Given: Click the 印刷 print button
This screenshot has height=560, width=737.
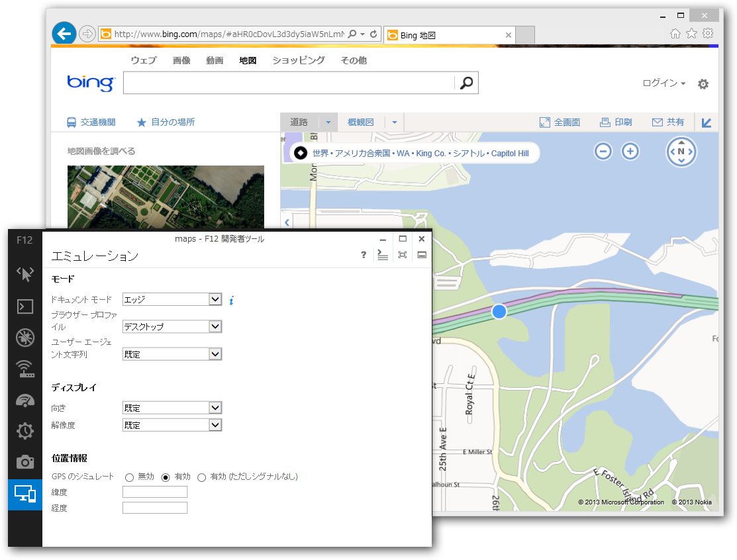Looking at the screenshot, I should (615, 122).
